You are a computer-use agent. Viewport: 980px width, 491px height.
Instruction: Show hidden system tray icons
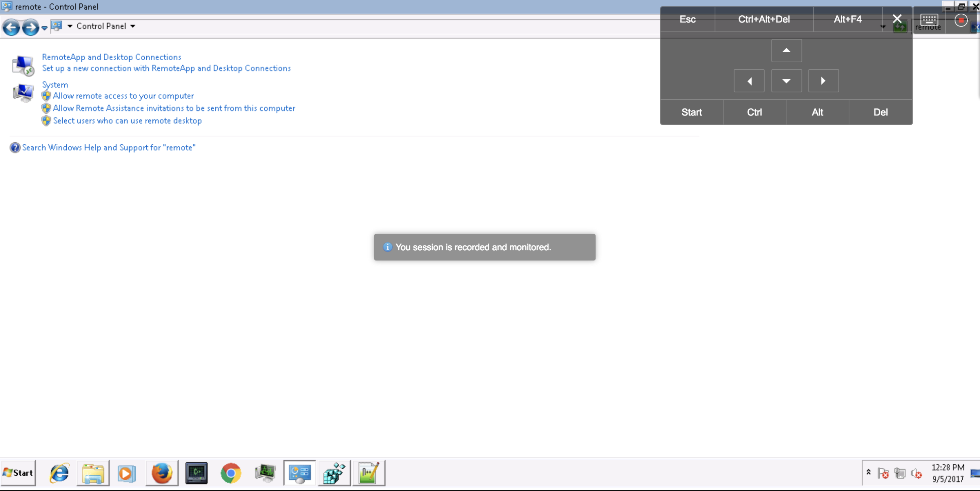coord(868,472)
